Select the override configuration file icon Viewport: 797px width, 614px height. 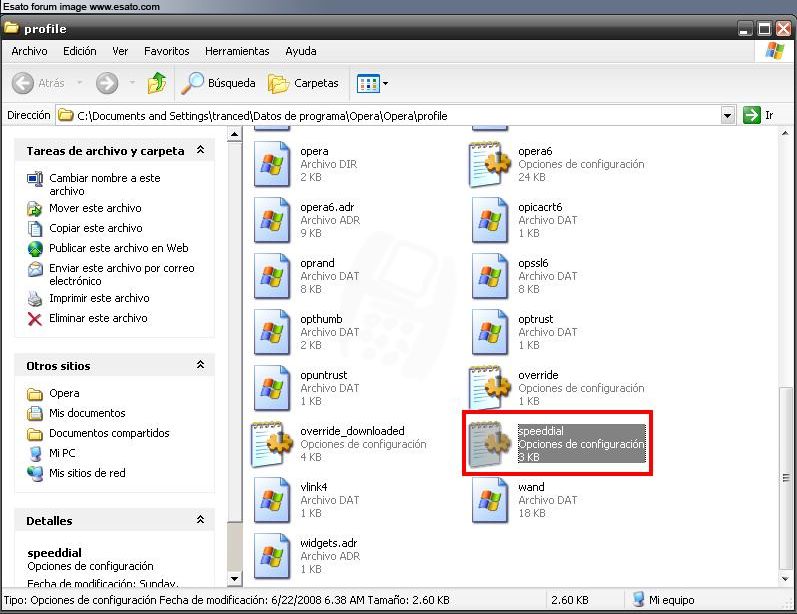tap(489, 388)
